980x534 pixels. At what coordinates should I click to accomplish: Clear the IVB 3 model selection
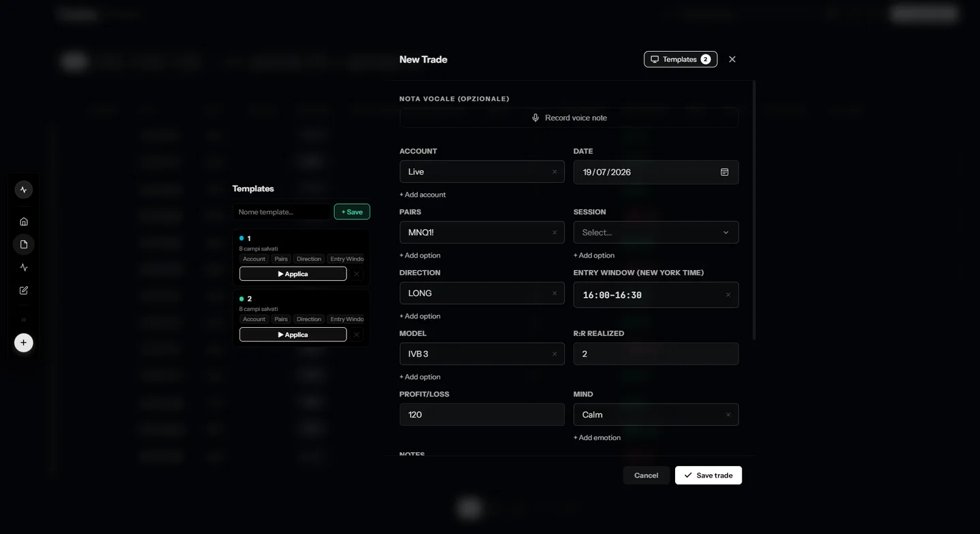[555, 354]
